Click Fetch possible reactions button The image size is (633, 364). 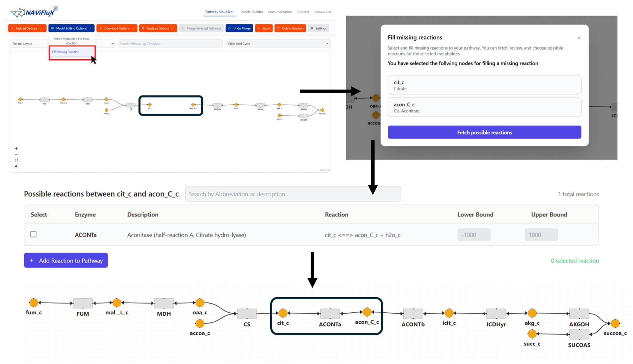click(484, 132)
